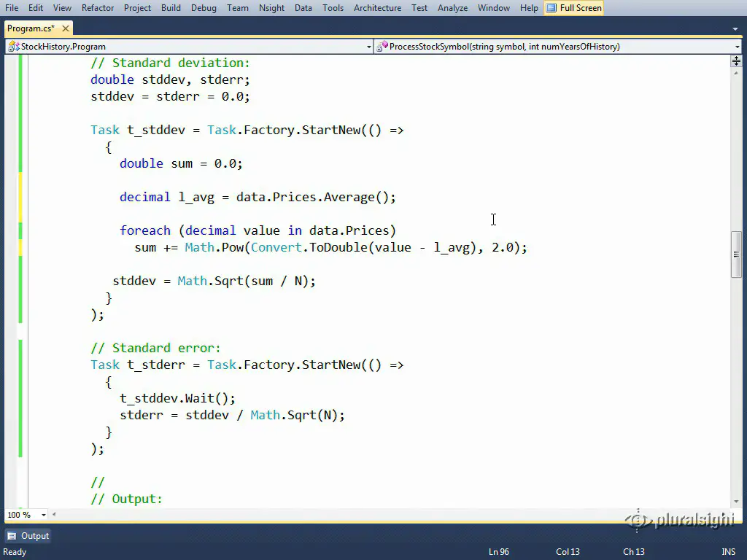Screen dimensions: 747x560
Task: Click the Ch 13 status indicator
Action: 634,552
